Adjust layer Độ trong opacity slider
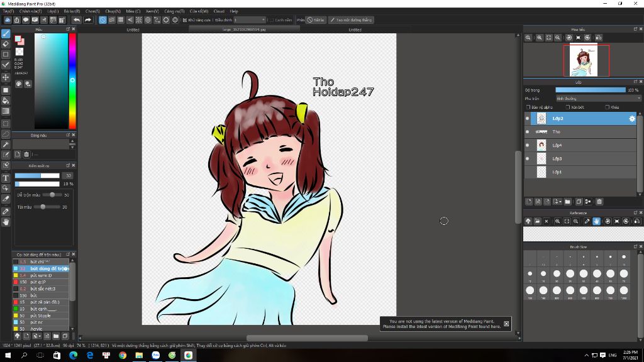Screen dimensions: 644x362 (x=591, y=90)
